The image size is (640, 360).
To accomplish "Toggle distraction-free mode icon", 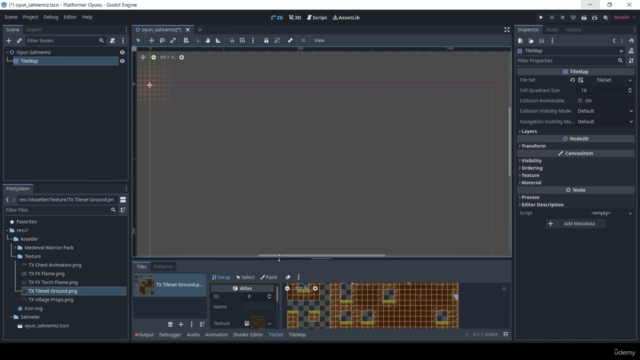I will coord(507,30).
